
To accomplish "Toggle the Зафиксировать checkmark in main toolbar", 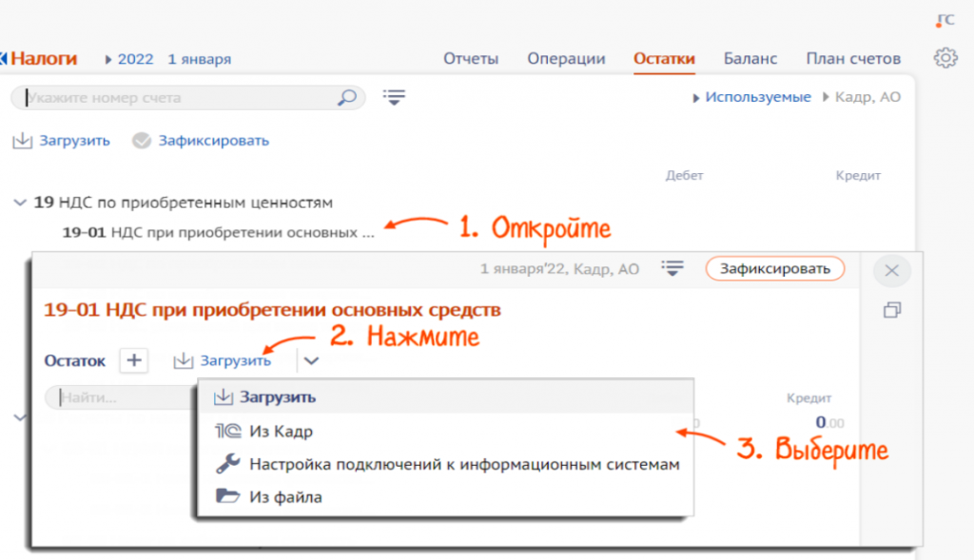I will click(142, 141).
